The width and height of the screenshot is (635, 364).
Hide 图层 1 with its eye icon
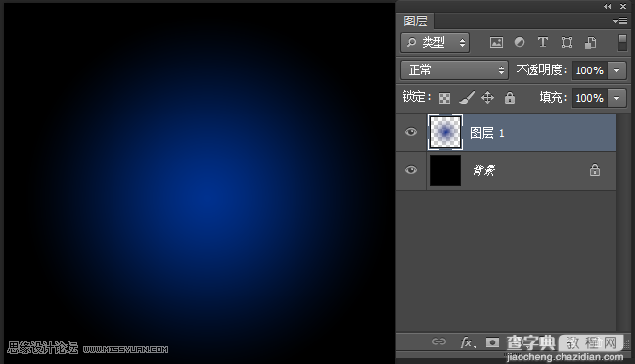pyautogui.click(x=411, y=132)
